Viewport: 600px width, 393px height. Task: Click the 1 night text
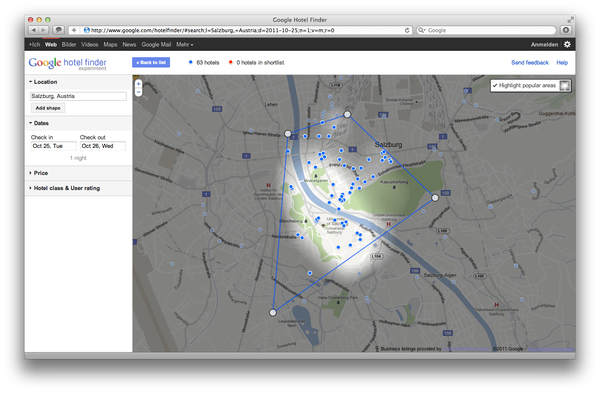tap(78, 158)
